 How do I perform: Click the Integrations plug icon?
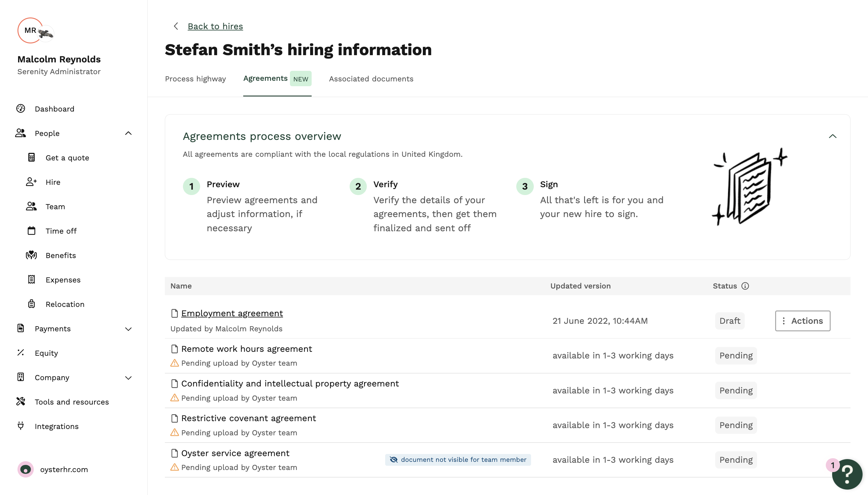[21, 426]
